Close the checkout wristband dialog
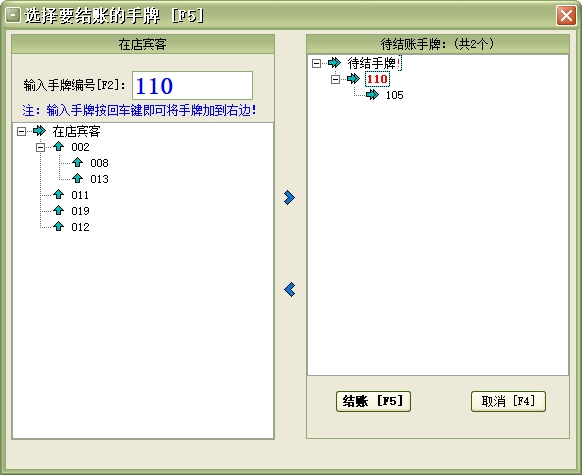582x475 pixels. 566,16
